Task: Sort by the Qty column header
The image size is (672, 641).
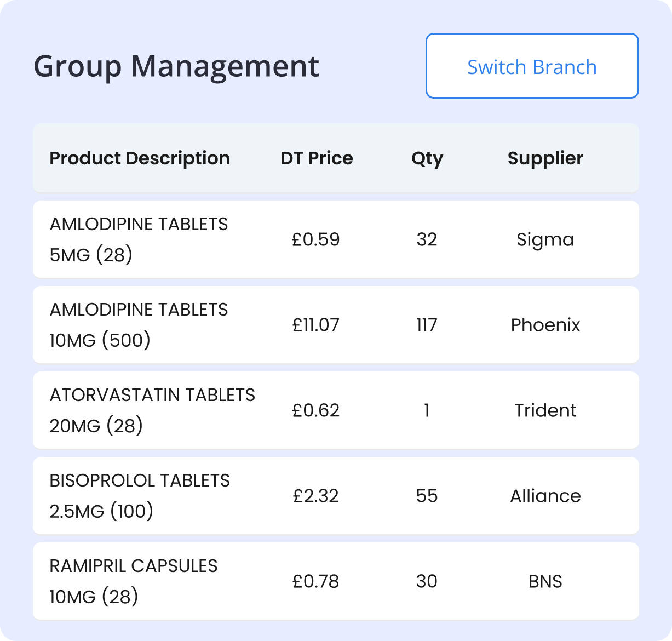Action: (427, 158)
